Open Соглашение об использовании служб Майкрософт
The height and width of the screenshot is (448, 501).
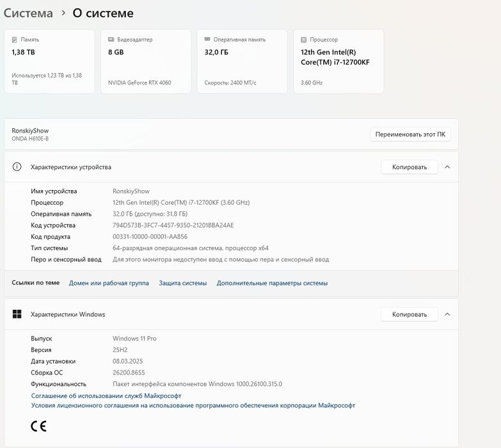pyautogui.click(x=106, y=396)
